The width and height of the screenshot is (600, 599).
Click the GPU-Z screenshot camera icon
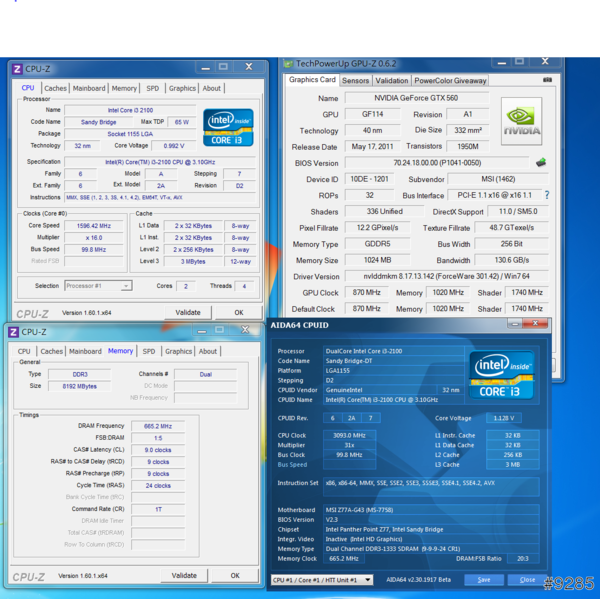[547, 80]
